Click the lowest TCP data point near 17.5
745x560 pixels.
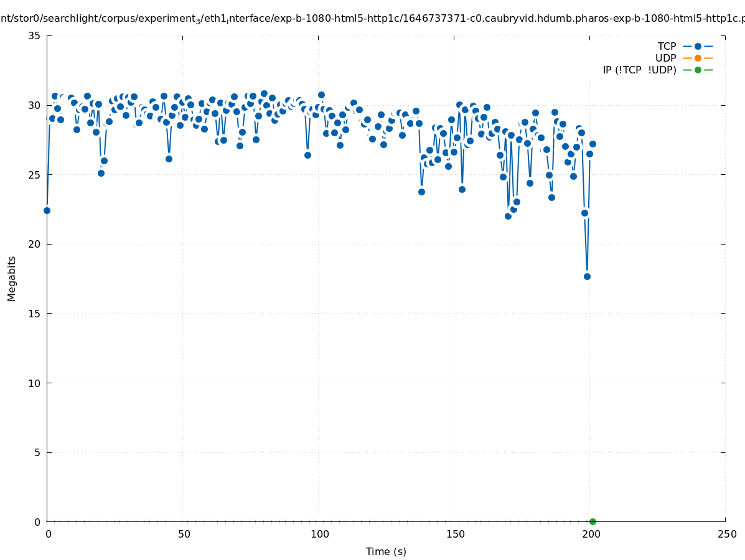(587, 276)
